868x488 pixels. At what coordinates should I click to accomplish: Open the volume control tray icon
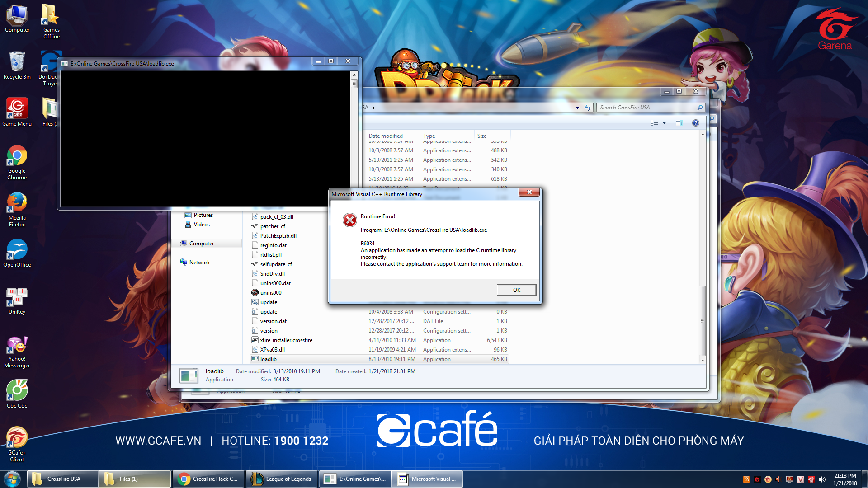click(822, 479)
